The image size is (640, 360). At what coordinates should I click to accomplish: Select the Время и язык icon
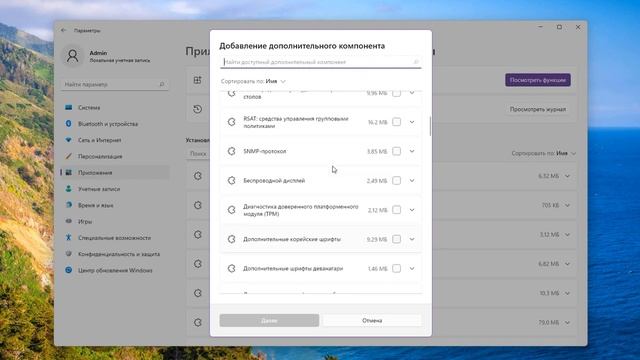[69, 205]
